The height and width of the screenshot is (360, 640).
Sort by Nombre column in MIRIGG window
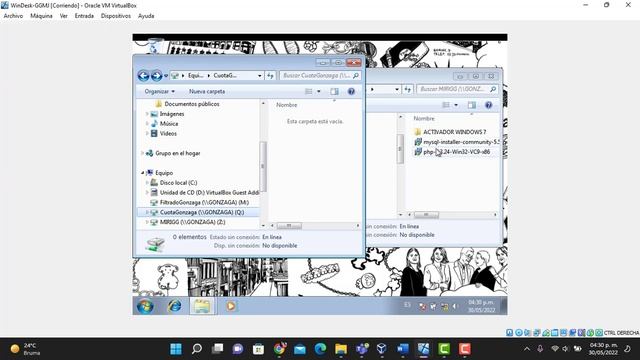pyautogui.click(x=424, y=118)
